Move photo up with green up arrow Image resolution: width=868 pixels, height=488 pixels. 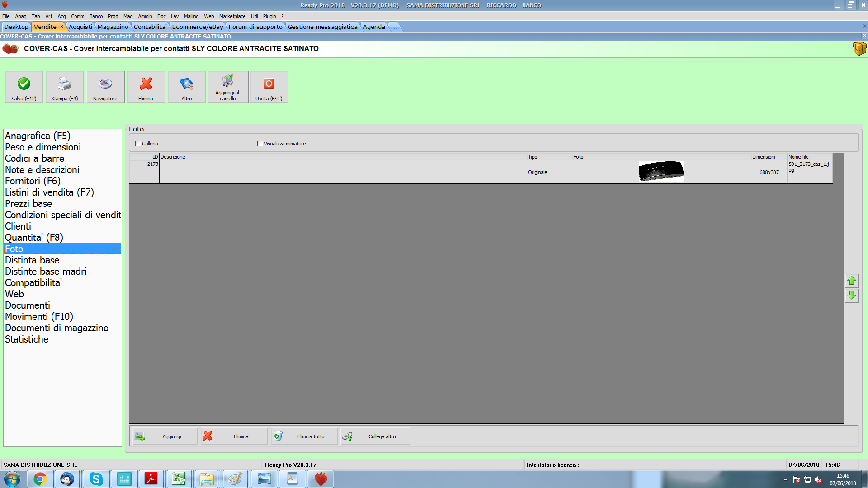852,281
